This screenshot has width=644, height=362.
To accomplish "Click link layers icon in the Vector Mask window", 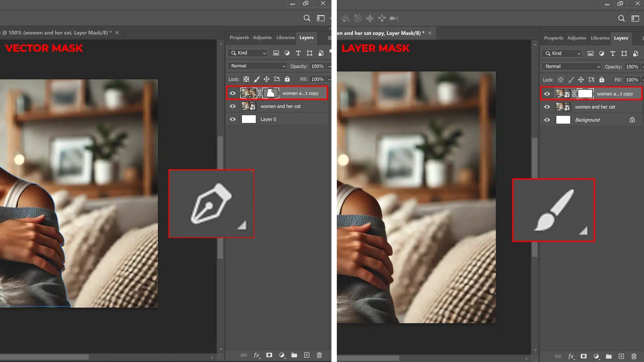I will pos(244,355).
